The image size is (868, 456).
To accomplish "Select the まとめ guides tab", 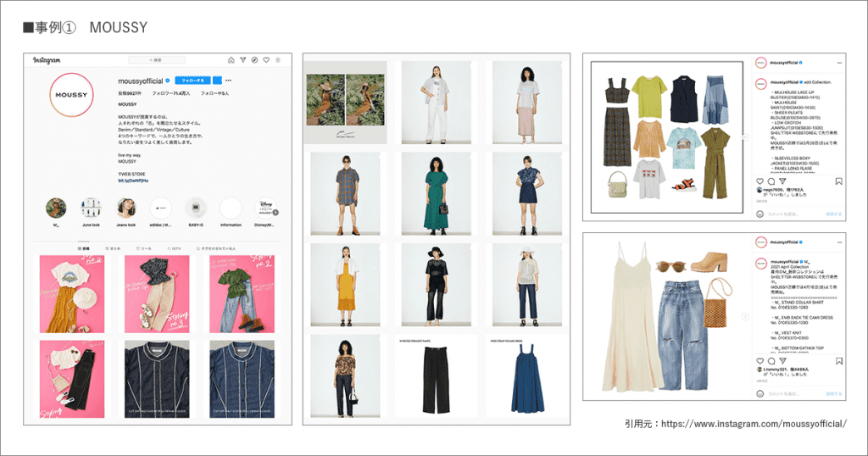I will (113, 249).
